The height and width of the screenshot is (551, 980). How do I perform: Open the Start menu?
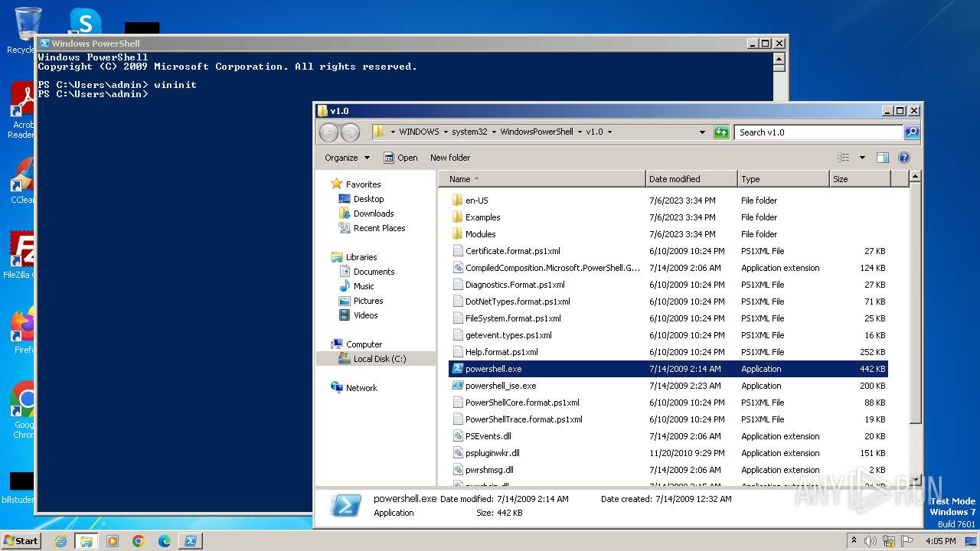click(x=21, y=541)
